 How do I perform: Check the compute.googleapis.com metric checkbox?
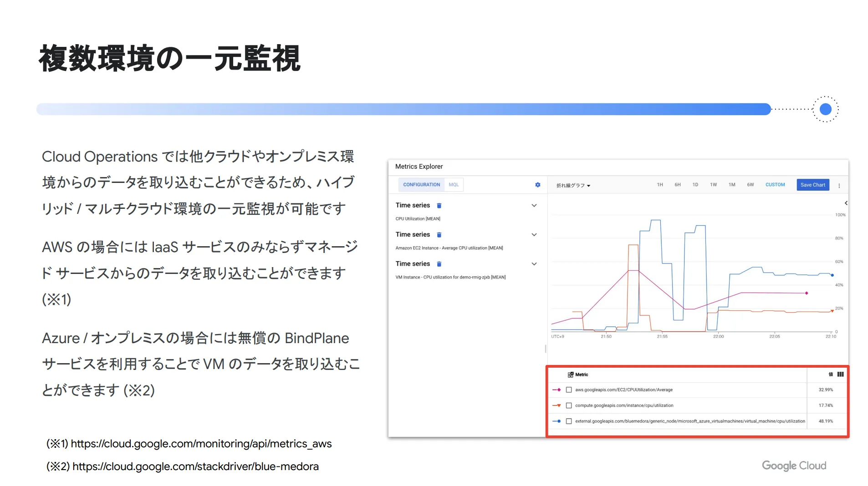click(x=569, y=405)
